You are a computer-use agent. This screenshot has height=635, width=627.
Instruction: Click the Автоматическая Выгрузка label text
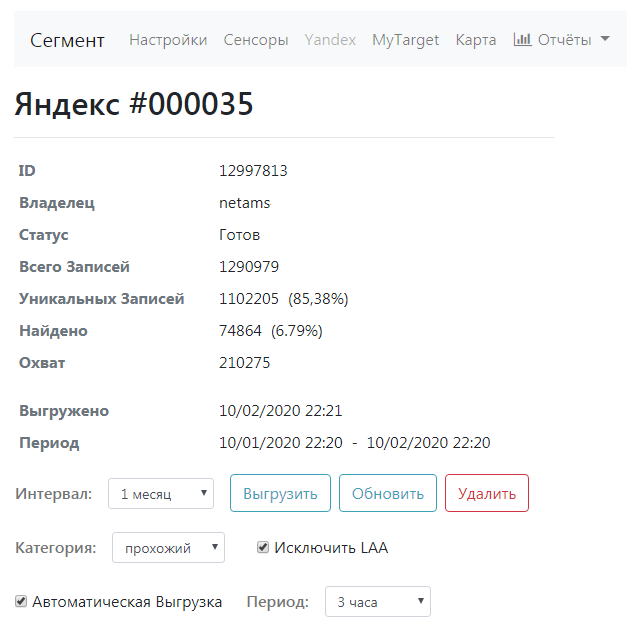127,602
